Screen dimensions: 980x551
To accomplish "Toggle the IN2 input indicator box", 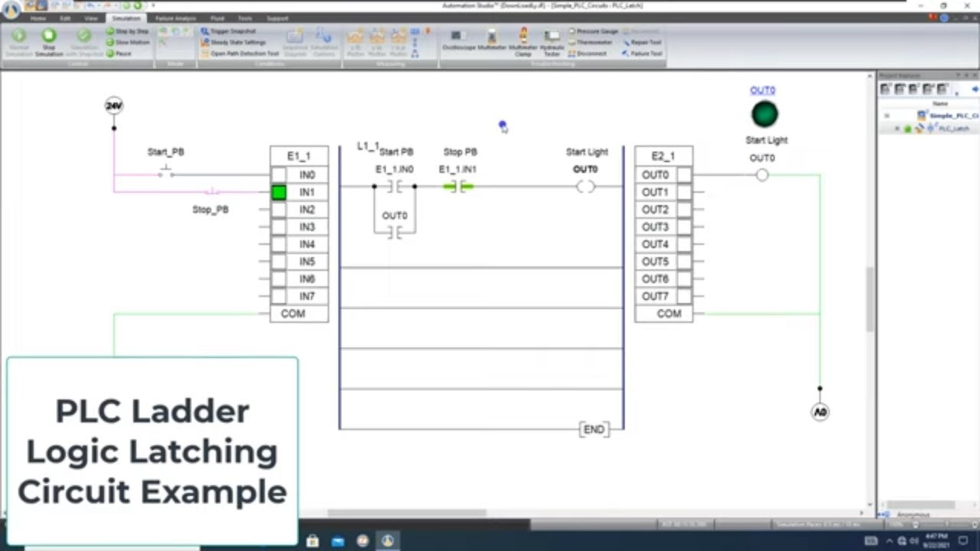I will tap(279, 210).
